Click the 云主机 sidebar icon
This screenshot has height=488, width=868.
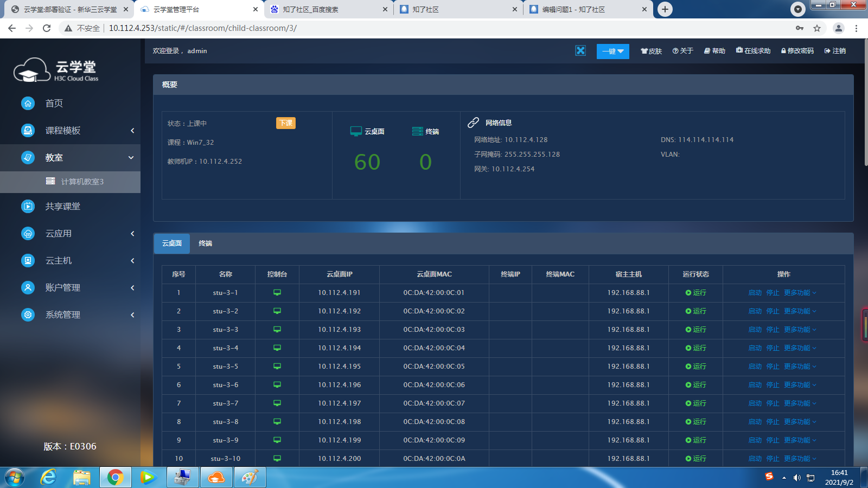[28, 260]
